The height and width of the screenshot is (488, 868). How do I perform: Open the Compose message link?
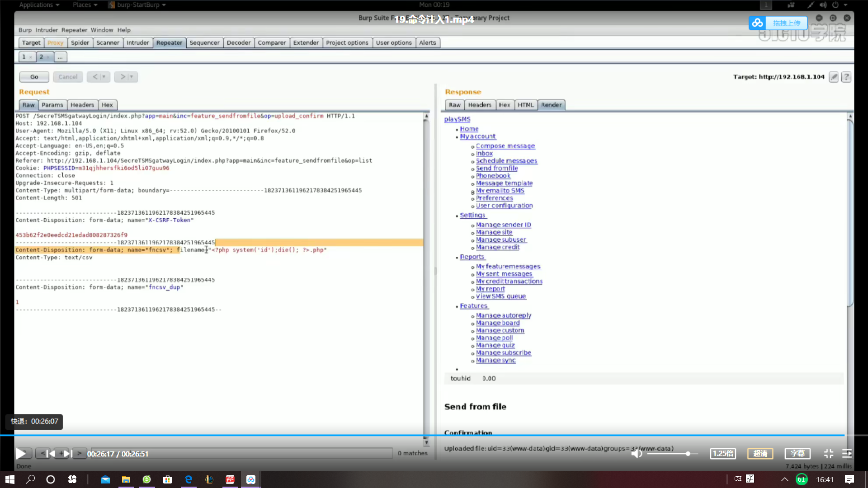(x=505, y=146)
